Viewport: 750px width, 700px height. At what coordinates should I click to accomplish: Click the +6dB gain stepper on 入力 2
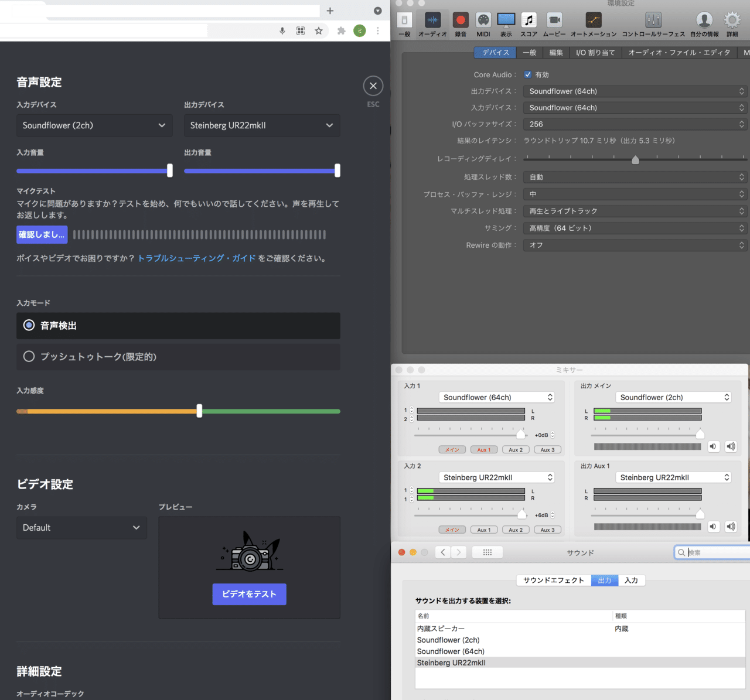pos(553,515)
